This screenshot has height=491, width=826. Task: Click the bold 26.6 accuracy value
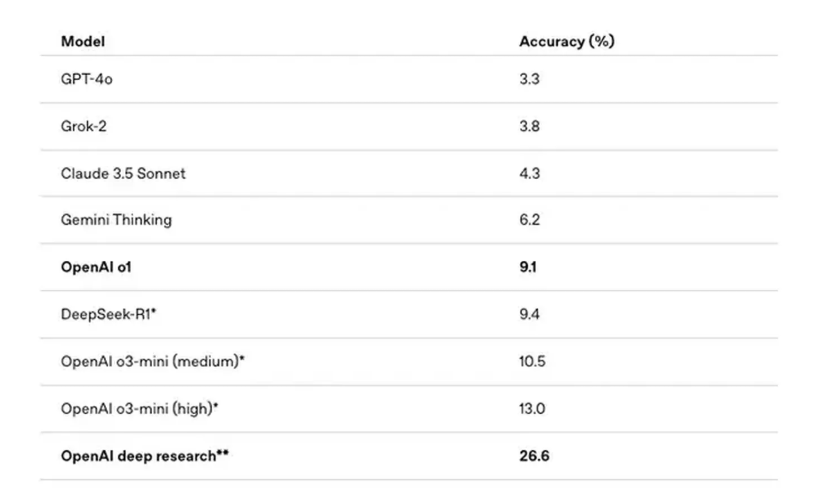(x=534, y=456)
